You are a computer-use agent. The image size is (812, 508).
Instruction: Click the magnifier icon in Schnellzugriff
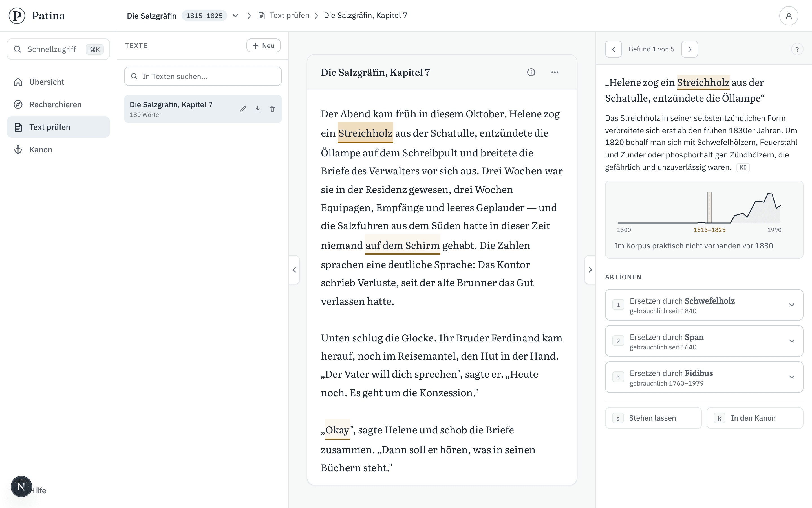click(x=17, y=49)
